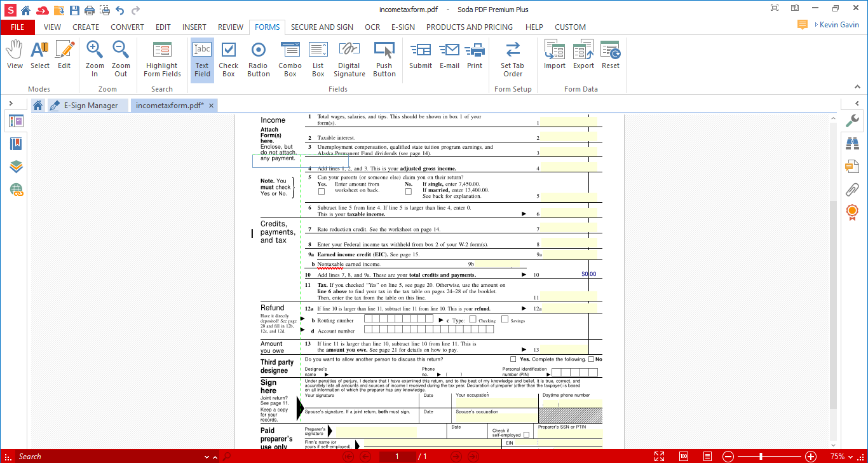
Task: Pick the Combo Box field tool
Action: pos(290,60)
